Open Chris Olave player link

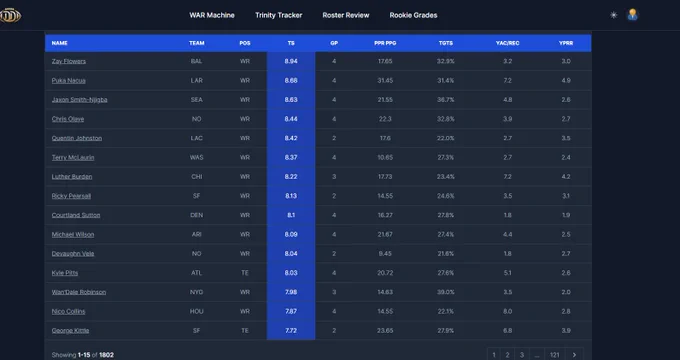(x=68, y=119)
